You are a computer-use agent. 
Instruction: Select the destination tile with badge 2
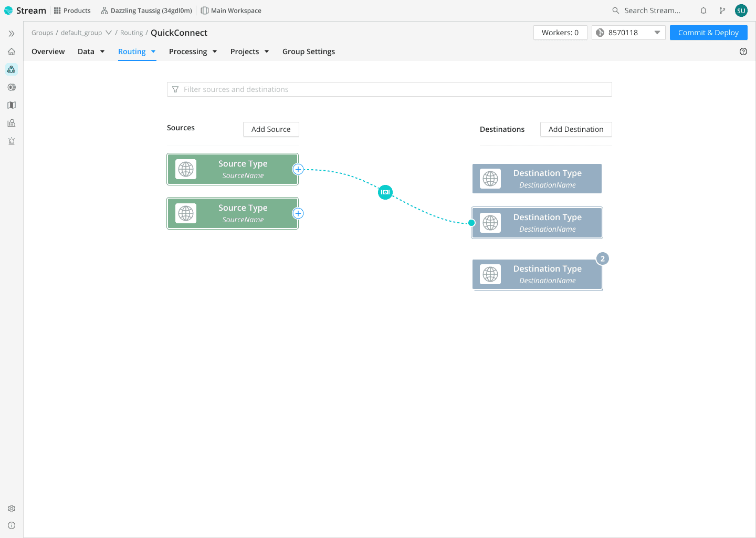[x=537, y=274]
